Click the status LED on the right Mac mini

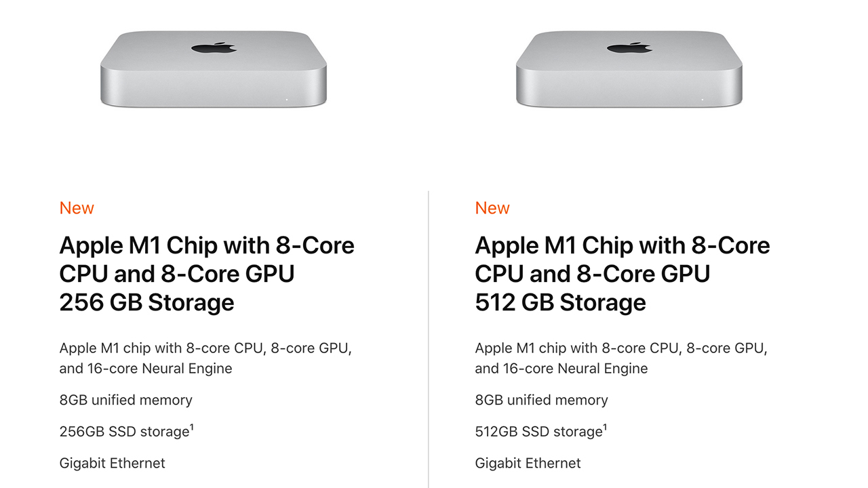(x=702, y=100)
